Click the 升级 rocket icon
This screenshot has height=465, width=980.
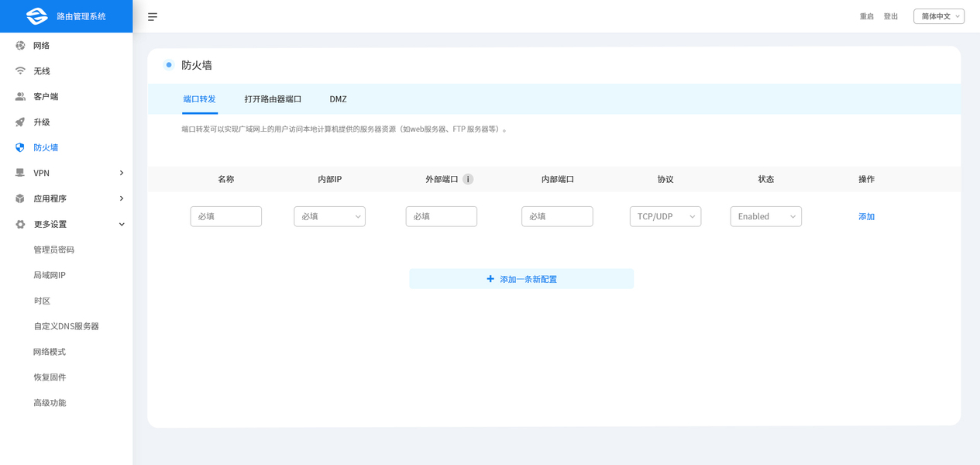point(20,122)
